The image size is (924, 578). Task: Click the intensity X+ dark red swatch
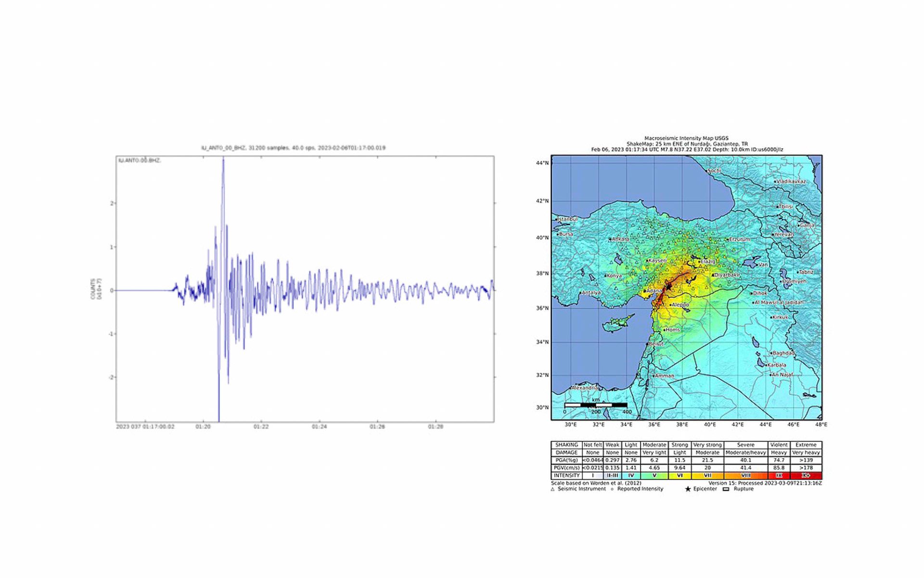pyautogui.click(x=806, y=475)
